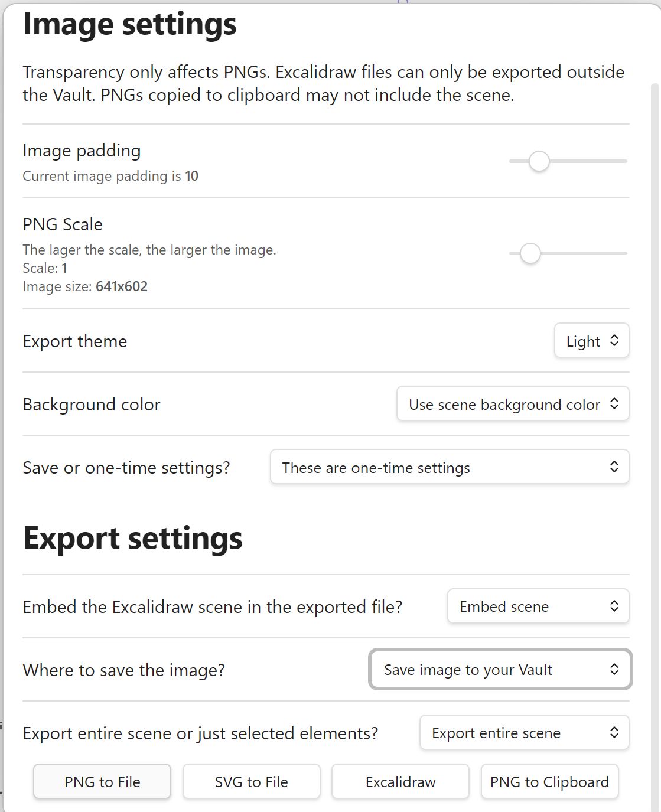
Task: Open the Use scene background color dropdown
Action: click(513, 404)
